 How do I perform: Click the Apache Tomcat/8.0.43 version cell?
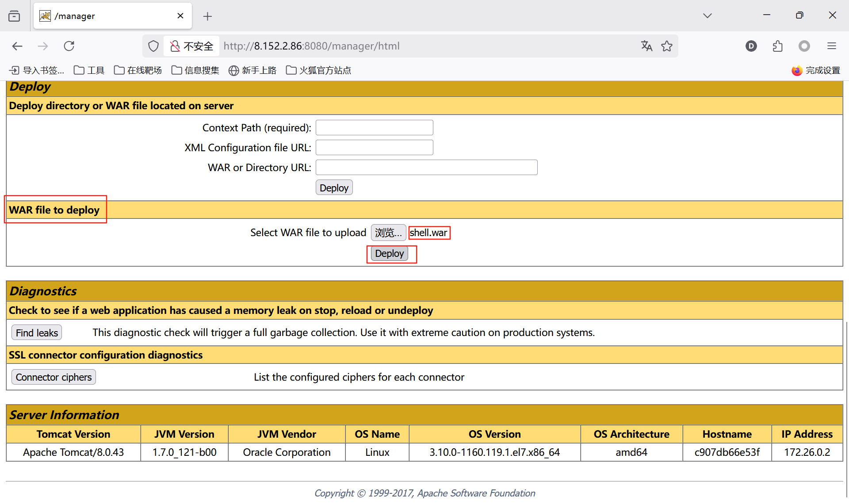[73, 452]
